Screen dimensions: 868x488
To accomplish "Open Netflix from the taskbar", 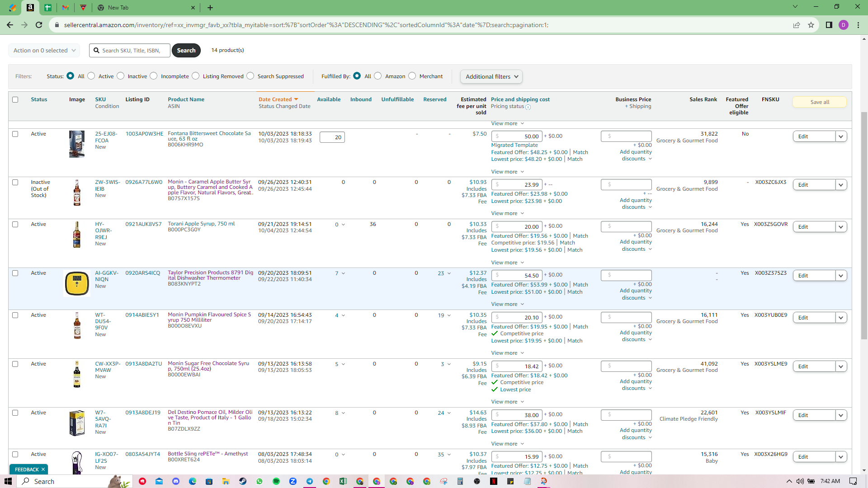I will pyautogui.click(x=494, y=481).
